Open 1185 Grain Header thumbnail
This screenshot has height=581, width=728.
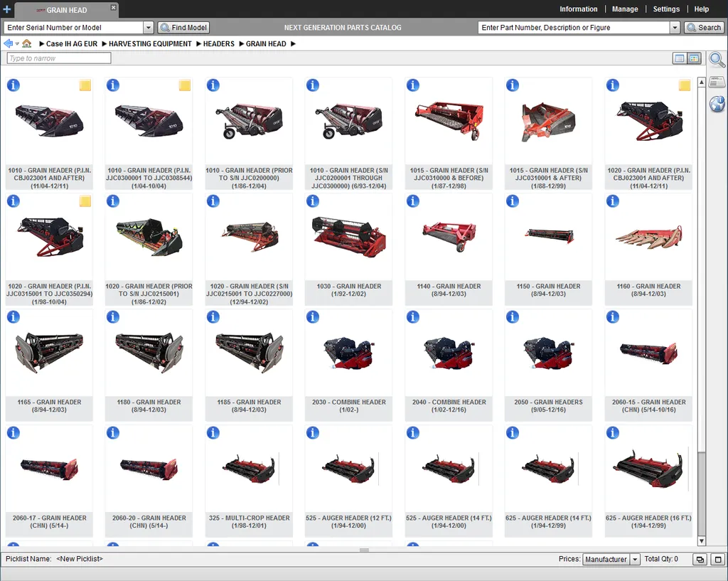tap(249, 352)
